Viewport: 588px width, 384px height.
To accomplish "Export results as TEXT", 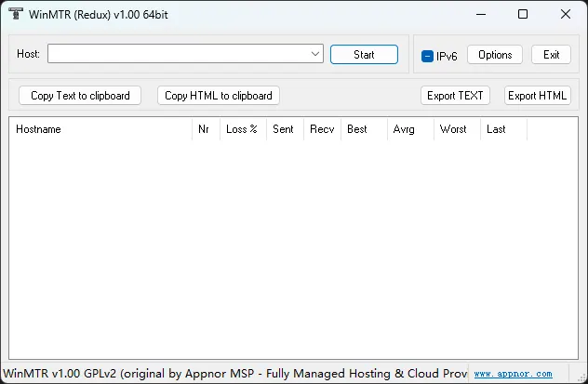I will [455, 96].
